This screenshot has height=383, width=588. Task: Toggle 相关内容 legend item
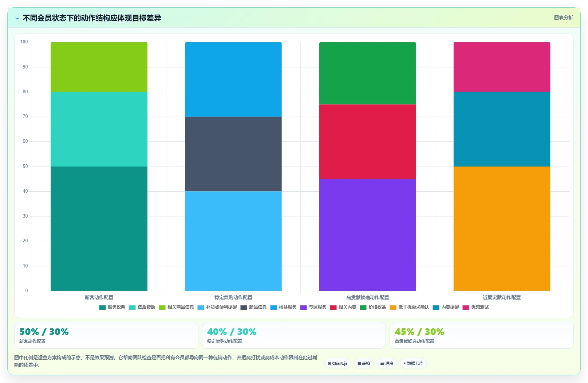click(343, 307)
